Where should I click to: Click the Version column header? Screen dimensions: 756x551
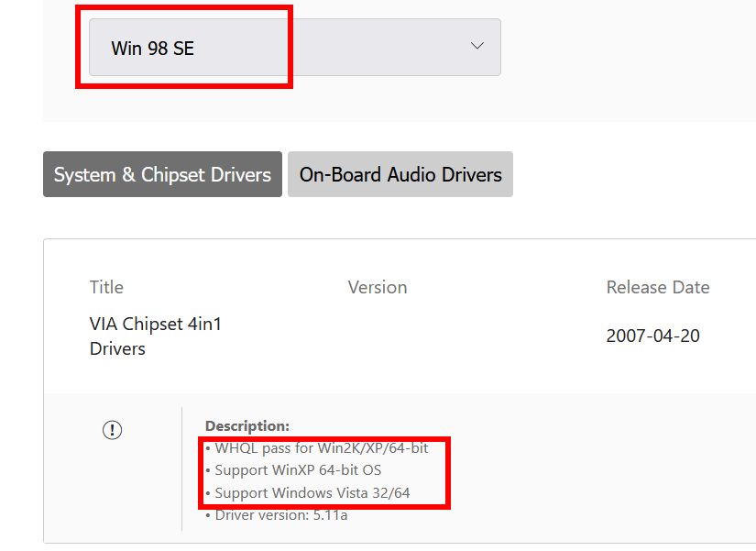[378, 287]
